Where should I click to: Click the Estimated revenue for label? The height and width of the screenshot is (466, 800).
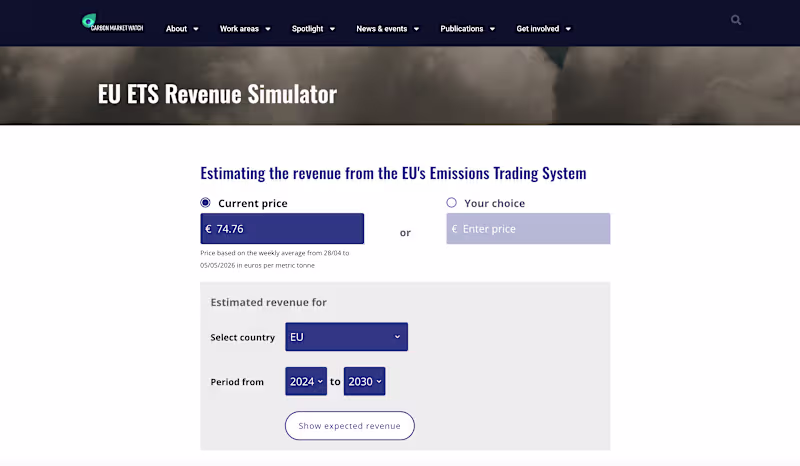[268, 302]
